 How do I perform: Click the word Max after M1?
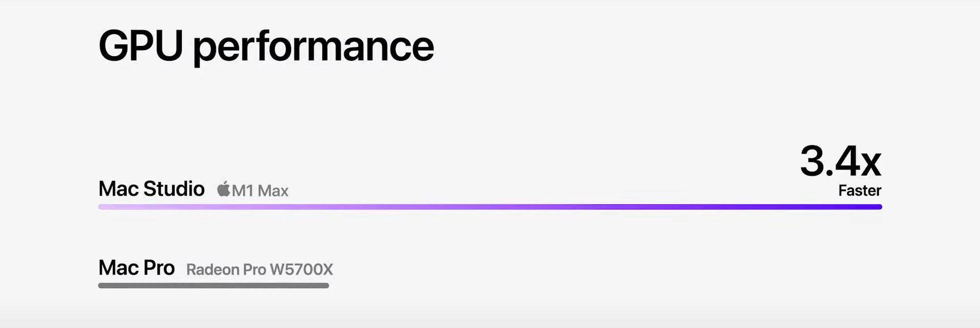pos(273,191)
